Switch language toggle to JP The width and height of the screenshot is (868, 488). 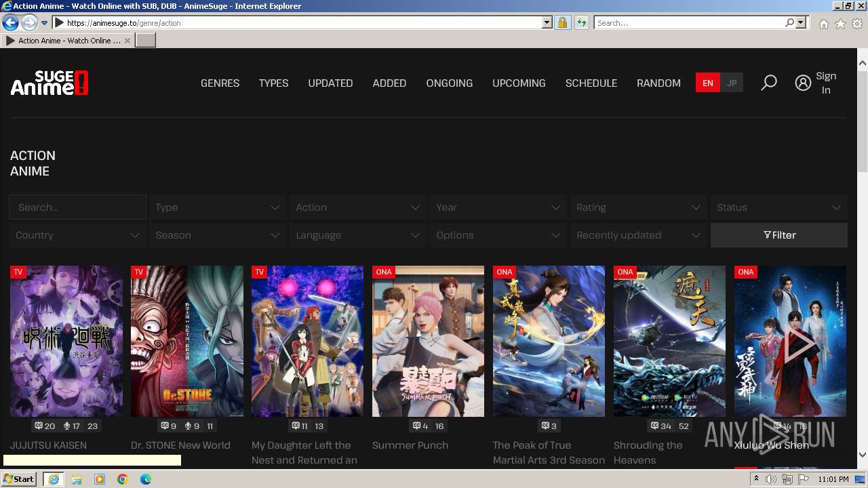732,83
